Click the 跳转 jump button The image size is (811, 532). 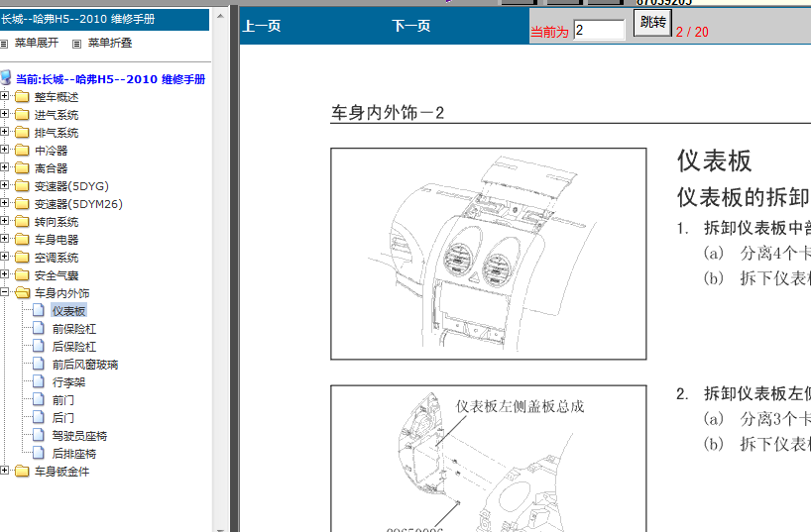coord(652,23)
